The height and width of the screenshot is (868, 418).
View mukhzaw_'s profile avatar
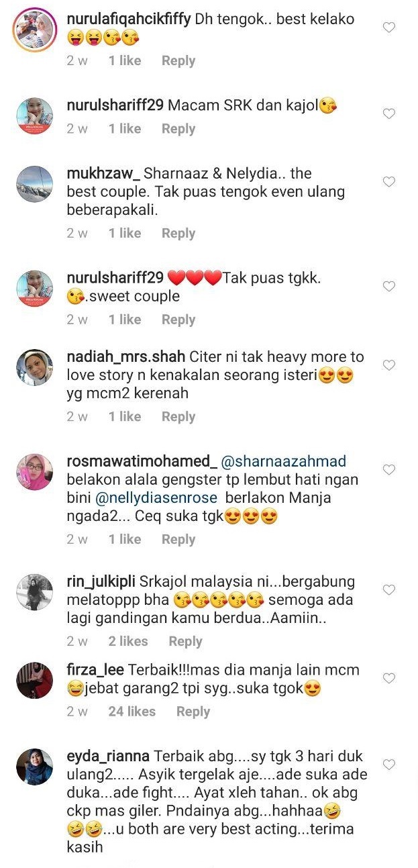pos(35,184)
